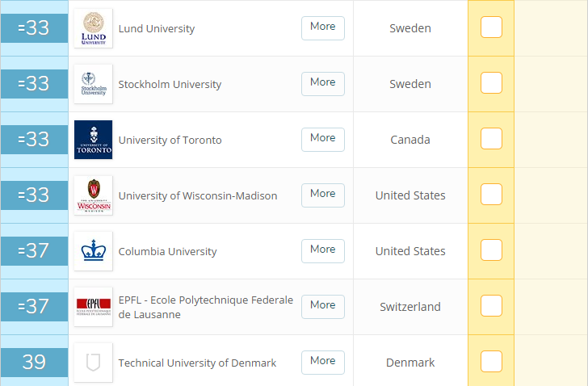Open the Columbia University name link
Image resolution: width=588 pixels, height=386 pixels.
pyautogui.click(x=167, y=252)
